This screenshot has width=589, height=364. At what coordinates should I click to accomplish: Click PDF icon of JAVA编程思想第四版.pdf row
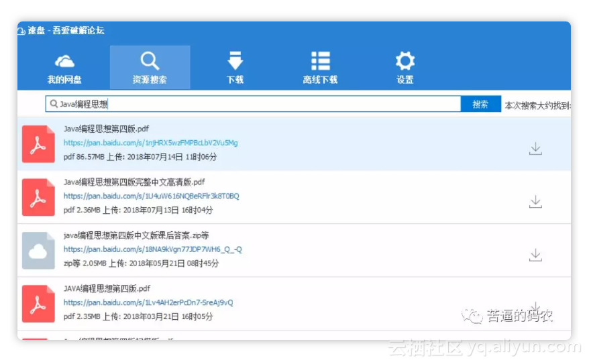38,304
